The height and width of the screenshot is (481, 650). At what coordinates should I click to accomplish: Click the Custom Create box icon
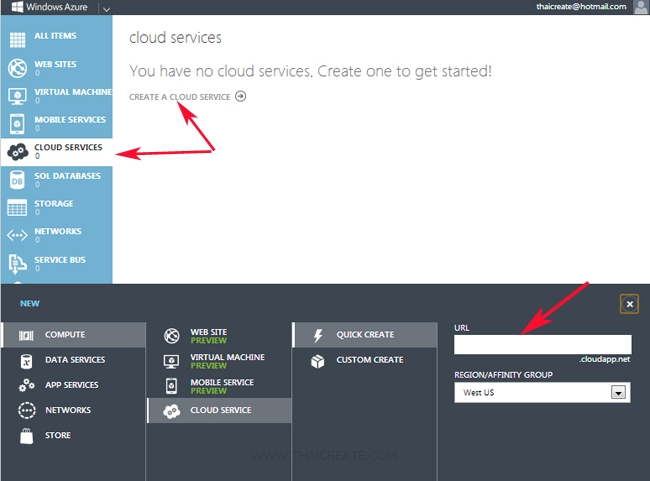point(318,361)
